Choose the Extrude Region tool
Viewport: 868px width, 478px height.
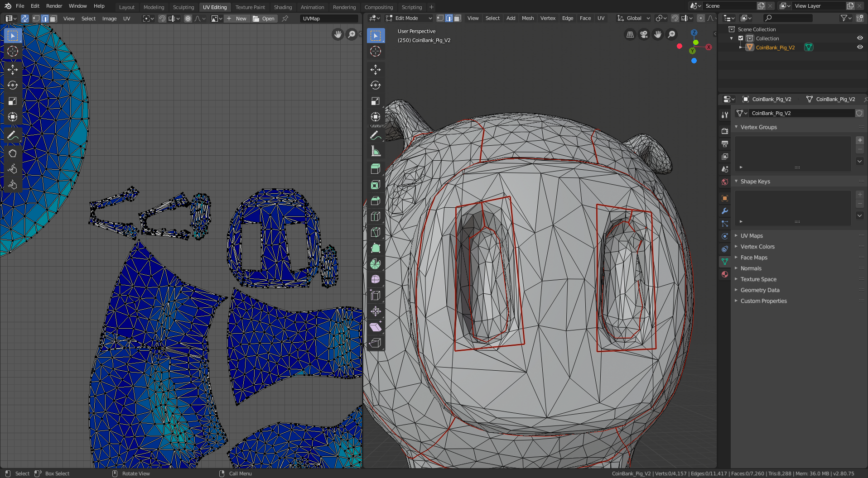(376, 169)
